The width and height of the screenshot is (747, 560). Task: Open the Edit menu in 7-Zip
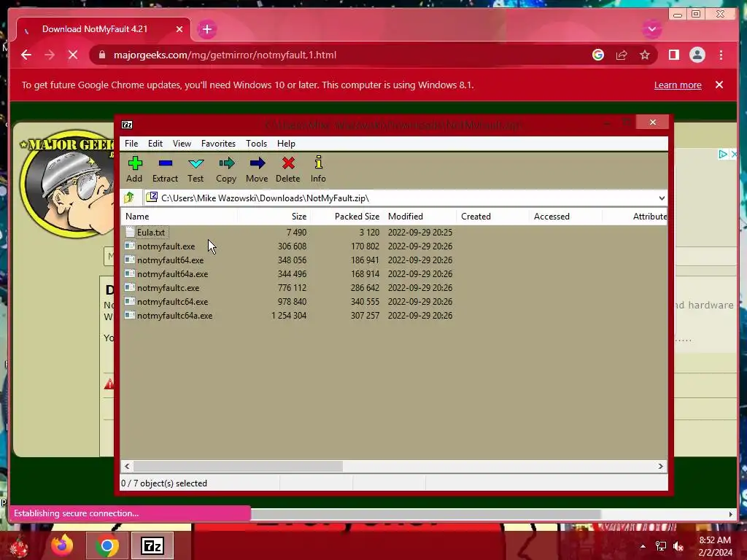coord(155,144)
